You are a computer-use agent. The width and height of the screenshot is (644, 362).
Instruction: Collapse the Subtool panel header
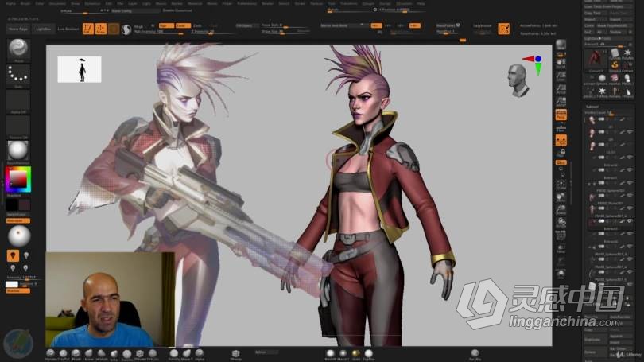pos(592,107)
